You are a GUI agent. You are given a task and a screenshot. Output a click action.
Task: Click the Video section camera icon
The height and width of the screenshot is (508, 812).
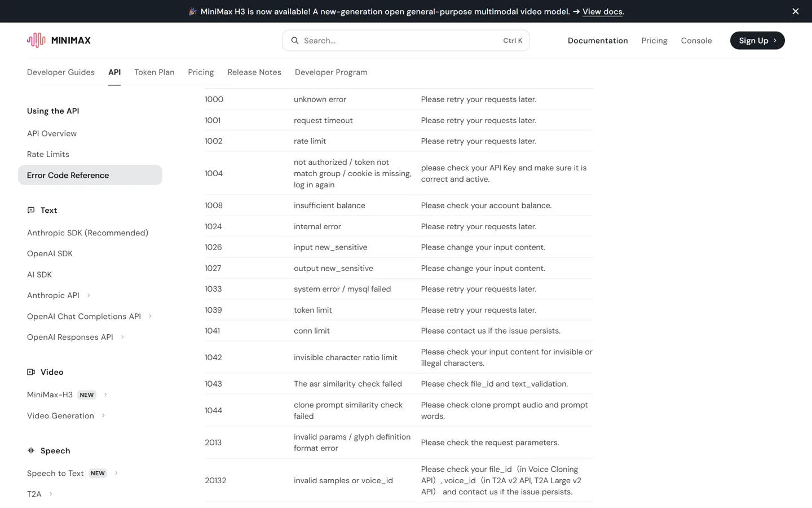pyautogui.click(x=31, y=372)
